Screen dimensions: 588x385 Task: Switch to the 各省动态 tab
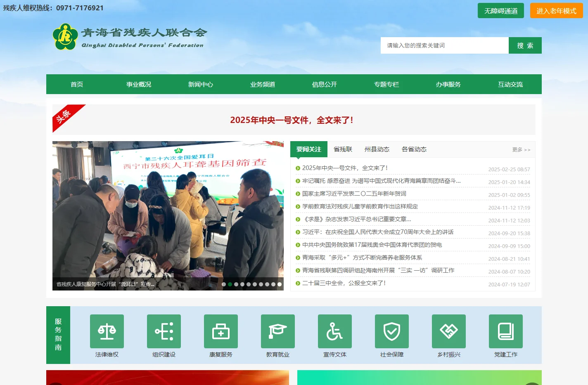click(x=414, y=149)
